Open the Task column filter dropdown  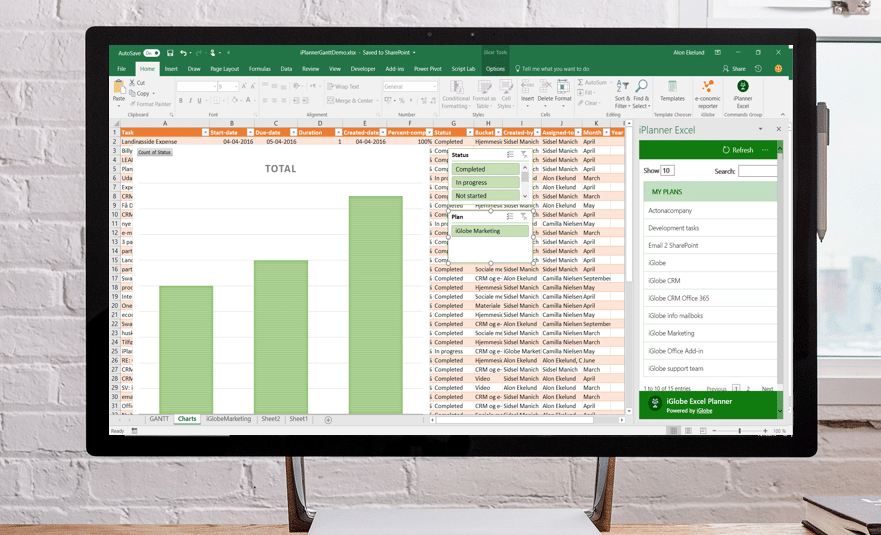[205, 133]
